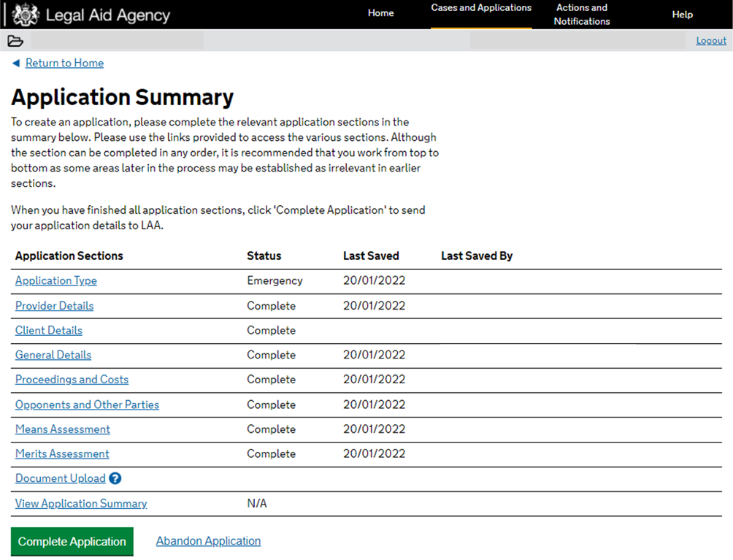The image size is (733, 560).
Task: Open the Merits Assessment section
Action: [62, 454]
